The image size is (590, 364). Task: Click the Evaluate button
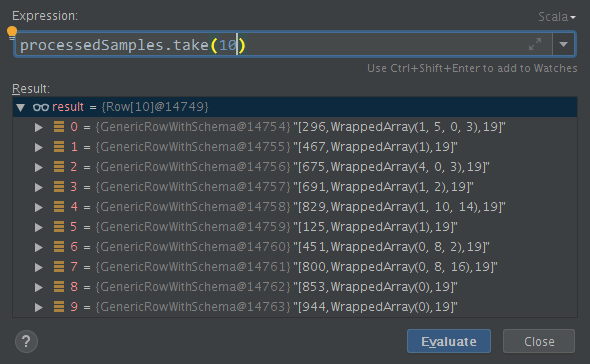(449, 341)
